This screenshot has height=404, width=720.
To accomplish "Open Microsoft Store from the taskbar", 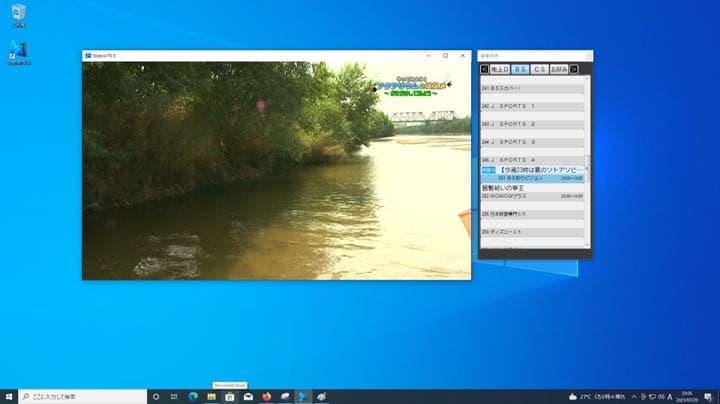I will pyautogui.click(x=230, y=397).
